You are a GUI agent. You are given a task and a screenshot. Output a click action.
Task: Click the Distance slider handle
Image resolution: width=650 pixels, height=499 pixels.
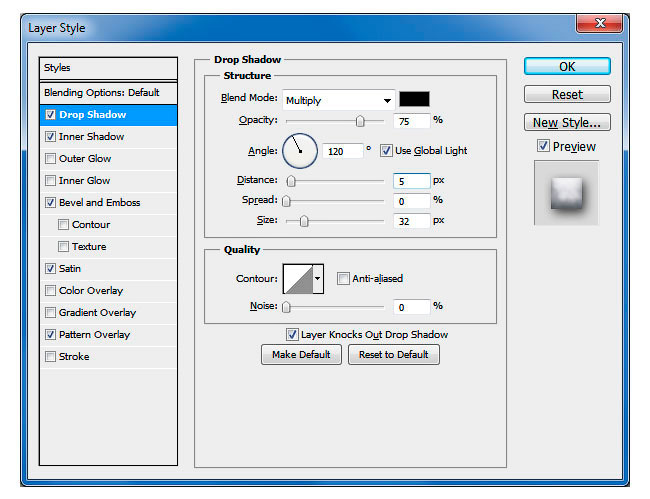coord(291,181)
